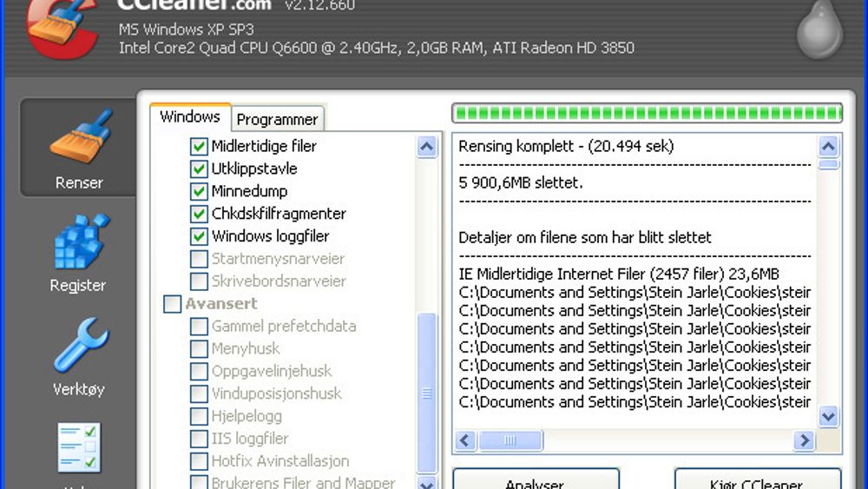Check Startmenysnarveier
The height and width of the screenshot is (489, 868).
point(199,259)
